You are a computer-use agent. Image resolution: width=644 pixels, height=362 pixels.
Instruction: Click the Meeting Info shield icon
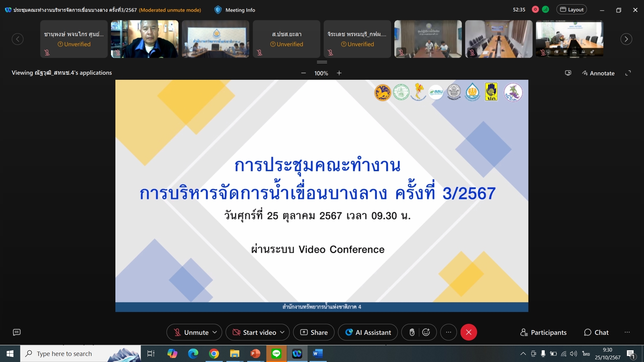[x=218, y=10]
